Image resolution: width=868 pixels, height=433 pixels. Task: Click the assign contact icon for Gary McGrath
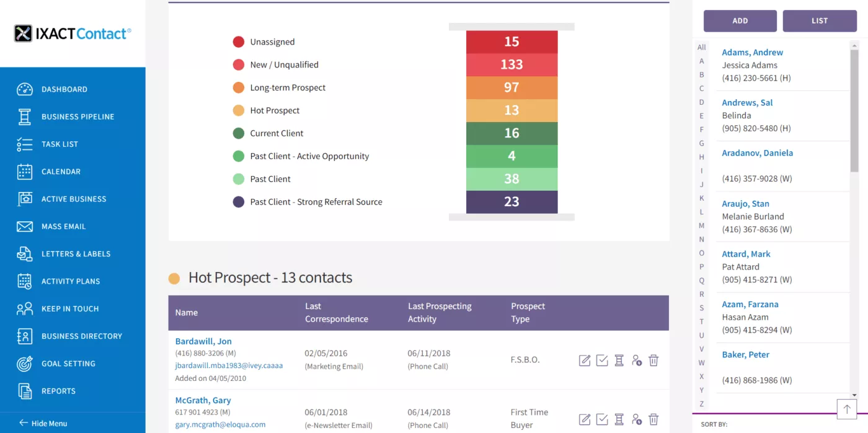[x=636, y=419]
